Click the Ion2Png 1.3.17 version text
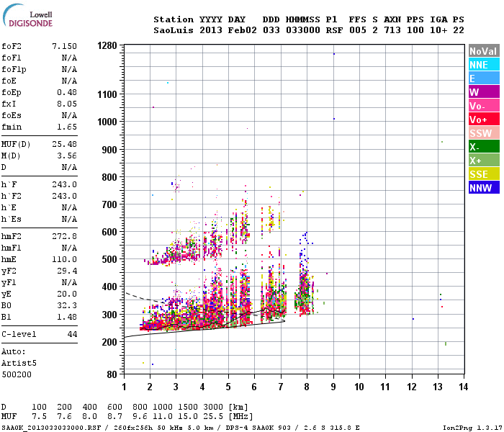Image resolution: width=504 pixels, height=432 pixels. (x=472, y=428)
